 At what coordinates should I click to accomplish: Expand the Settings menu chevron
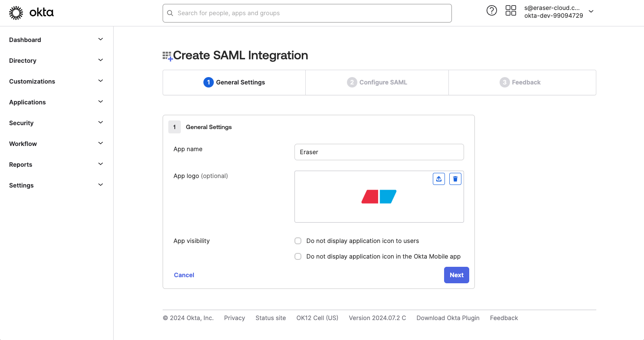coord(101,185)
